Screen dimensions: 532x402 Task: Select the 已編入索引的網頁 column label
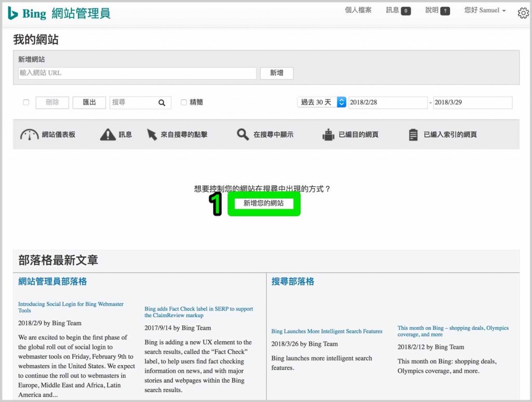pos(450,135)
